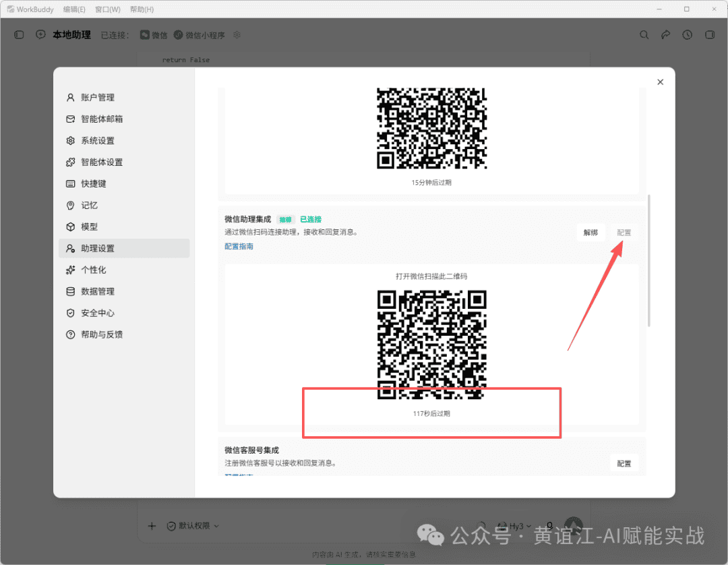Click the 117秒后过期 QR code

point(432,345)
